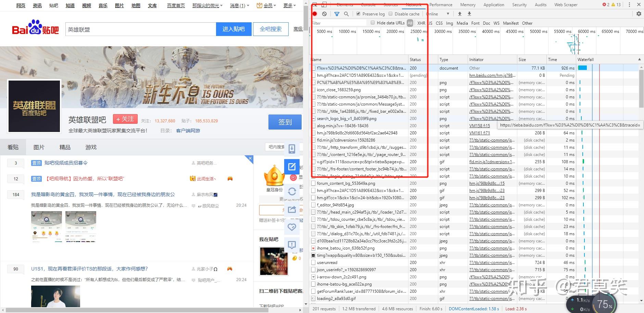Select checkbox for ihome-batou-bg_ace022a.png row
This screenshot has height=313, width=644.
click(313, 284)
